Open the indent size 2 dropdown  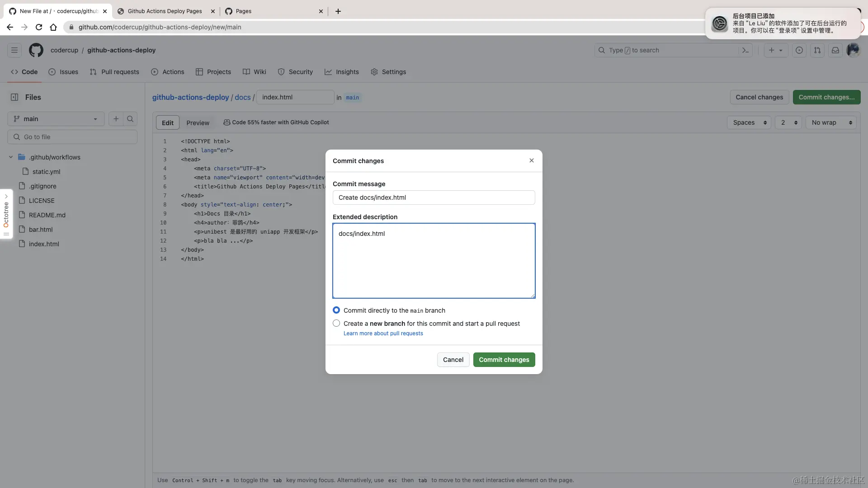pyautogui.click(x=788, y=122)
